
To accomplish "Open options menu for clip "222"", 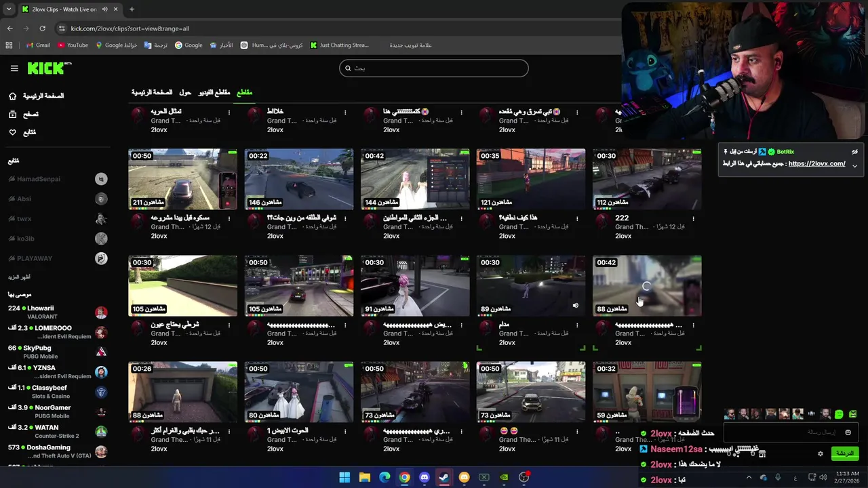I will click(693, 218).
